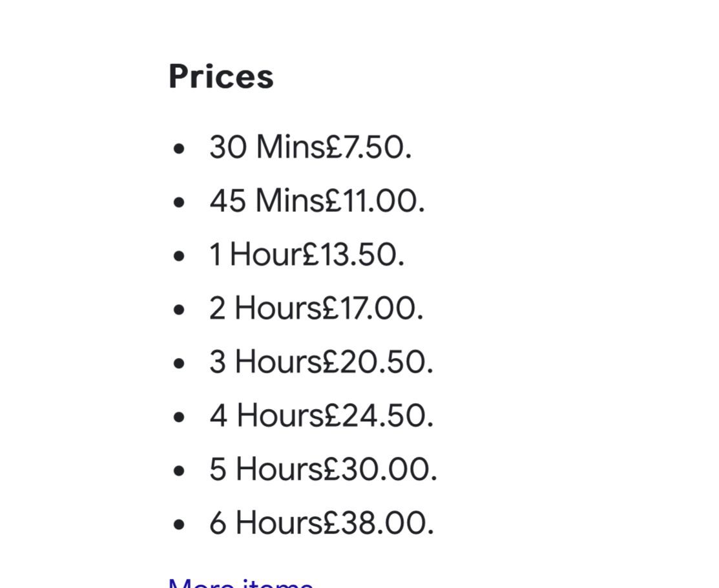Select the 45 Mins £11.00 entry
Screen dimensions: 719x588
click(x=317, y=201)
